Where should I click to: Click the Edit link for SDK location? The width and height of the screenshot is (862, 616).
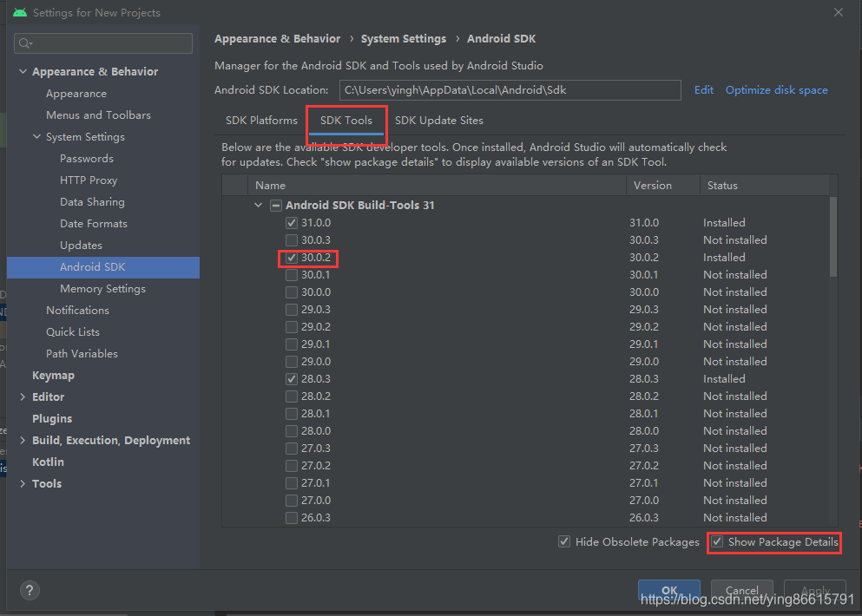pyautogui.click(x=704, y=90)
